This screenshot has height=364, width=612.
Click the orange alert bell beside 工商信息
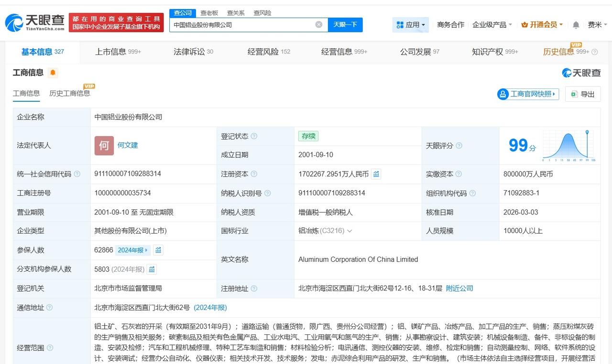pyautogui.click(x=53, y=73)
